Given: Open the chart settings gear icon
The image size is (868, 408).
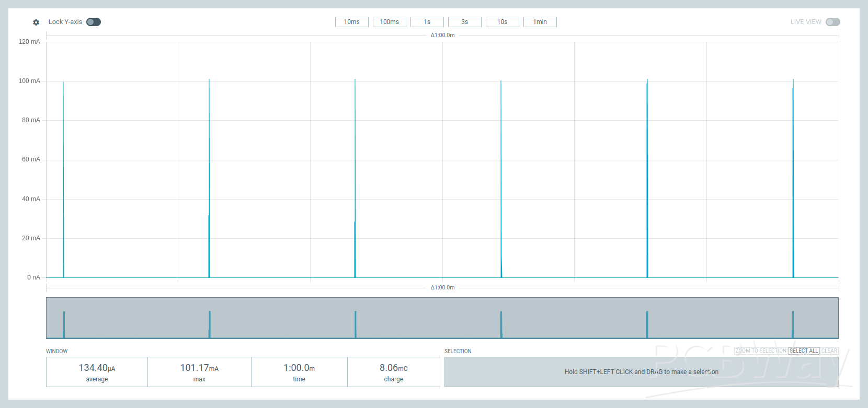Looking at the screenshot, I should tap(36, 22).
